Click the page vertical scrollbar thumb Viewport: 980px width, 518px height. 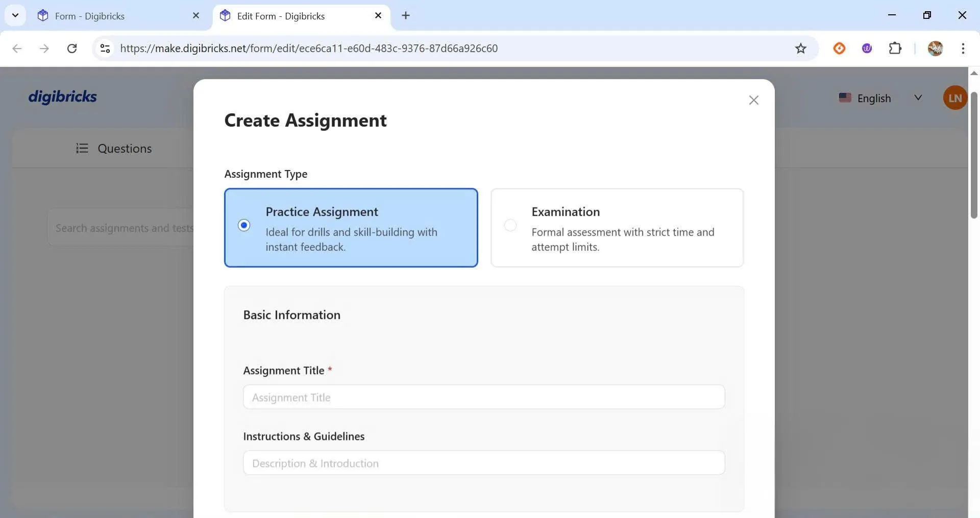coord(973,153)
